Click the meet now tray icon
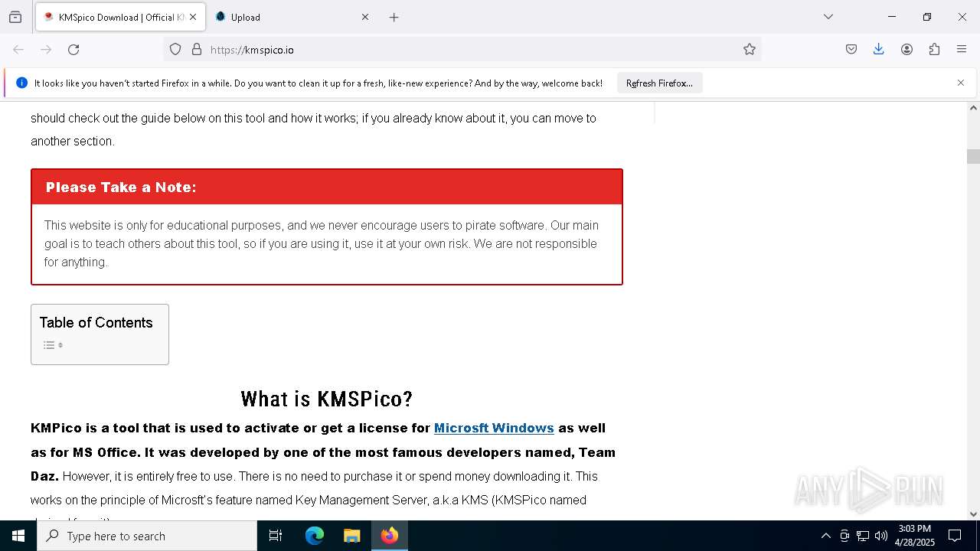Screen dimensions: 980x551 click(844, 536)
